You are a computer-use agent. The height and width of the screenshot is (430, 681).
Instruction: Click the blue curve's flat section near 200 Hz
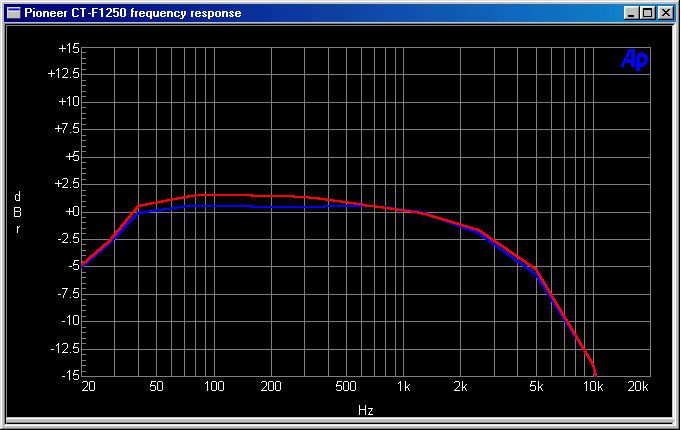271,207
